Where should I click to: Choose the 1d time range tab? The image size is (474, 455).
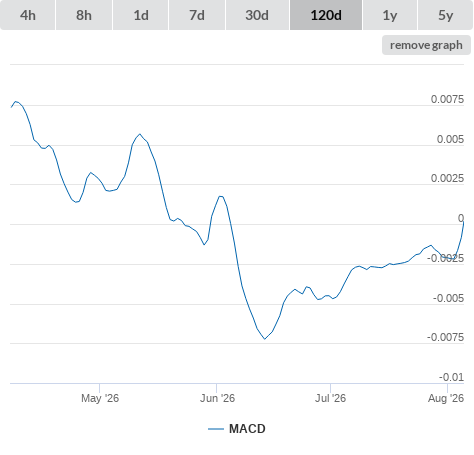pyautogui.click(x=141, y=15)
